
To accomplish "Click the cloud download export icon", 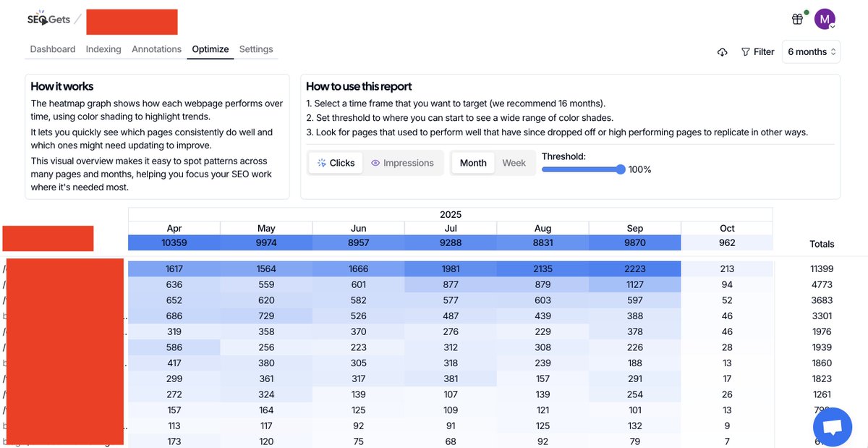I will (722, 52).
